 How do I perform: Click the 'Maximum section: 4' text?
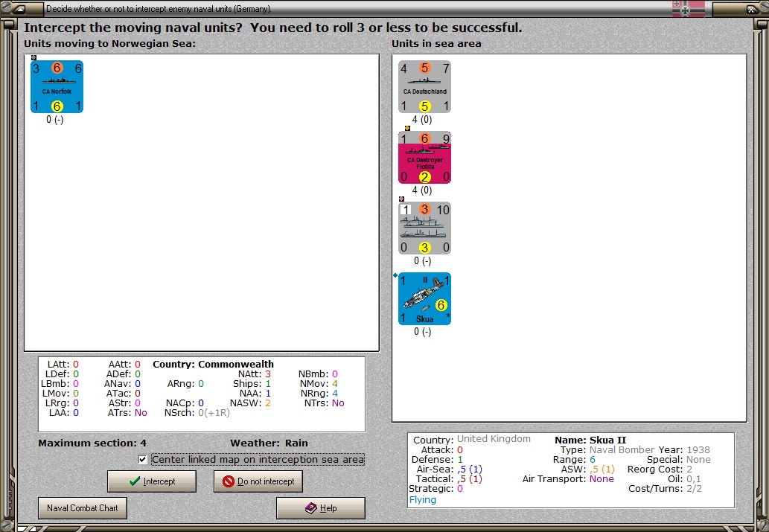[x=92, y=443]
